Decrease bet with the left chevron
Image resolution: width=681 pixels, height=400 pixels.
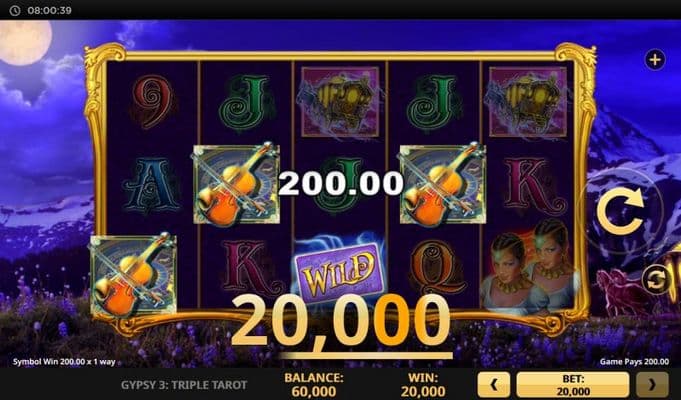point(494,384)
